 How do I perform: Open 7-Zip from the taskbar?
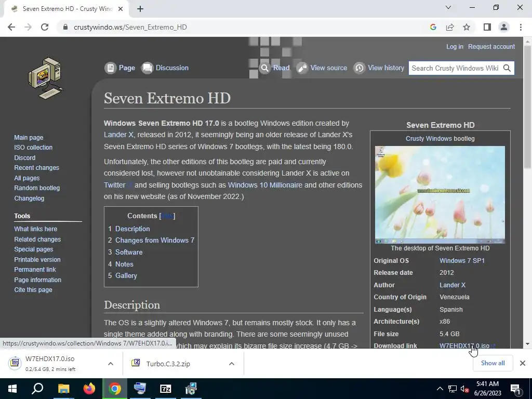(x=166, y=389)
